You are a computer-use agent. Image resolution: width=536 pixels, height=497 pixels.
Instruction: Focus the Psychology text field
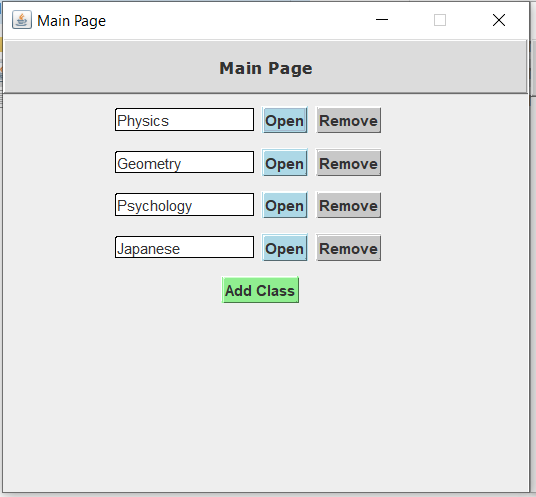point(185,204)
